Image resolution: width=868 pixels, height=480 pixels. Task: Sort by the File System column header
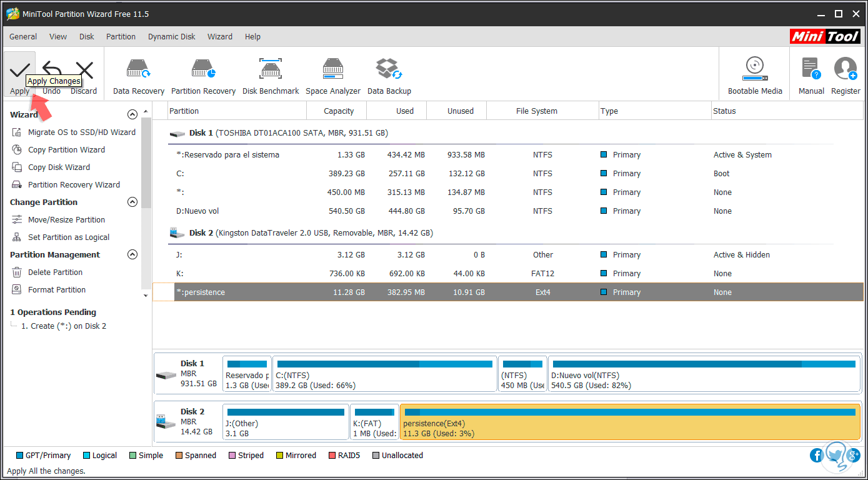click(x=542, y=111)
